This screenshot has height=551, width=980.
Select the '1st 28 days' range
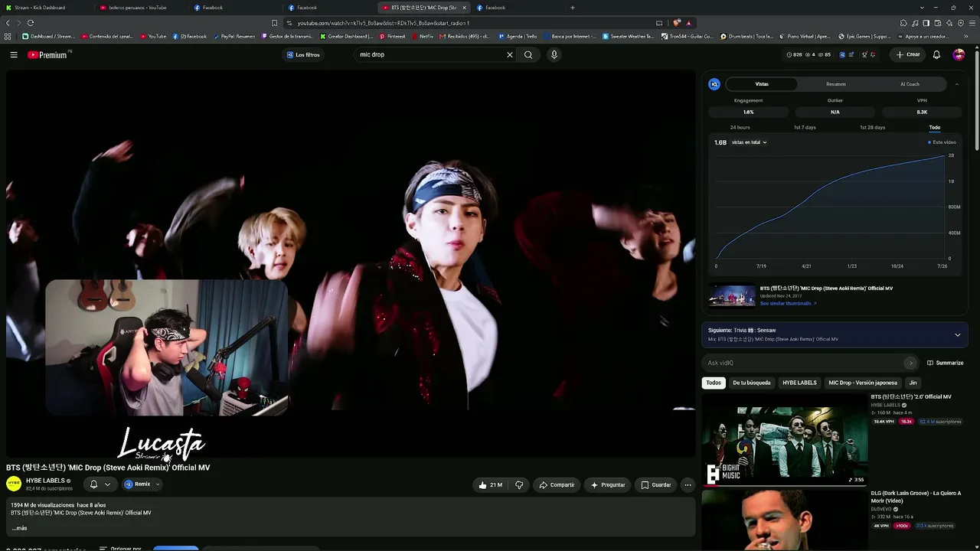(x=872, y=127)
